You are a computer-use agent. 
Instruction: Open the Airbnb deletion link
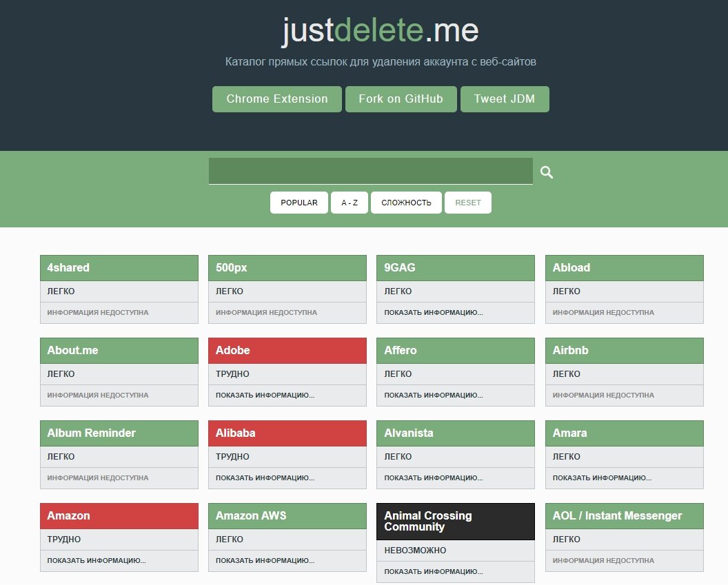click(x=624, y=350)
